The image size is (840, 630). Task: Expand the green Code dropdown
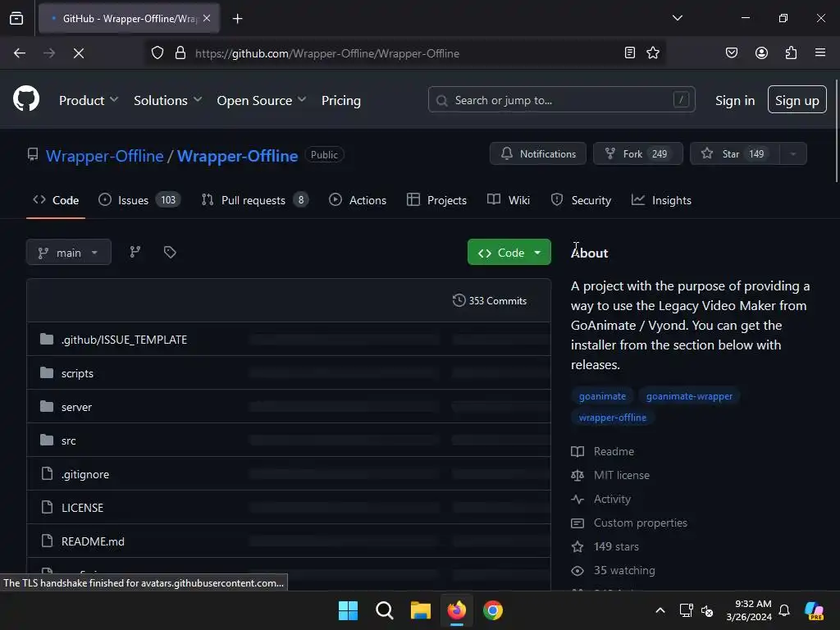(x=509, y=253)
